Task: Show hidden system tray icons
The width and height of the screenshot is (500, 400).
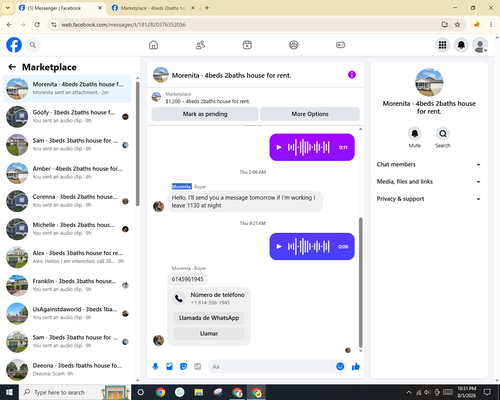Action: [409, 392]
